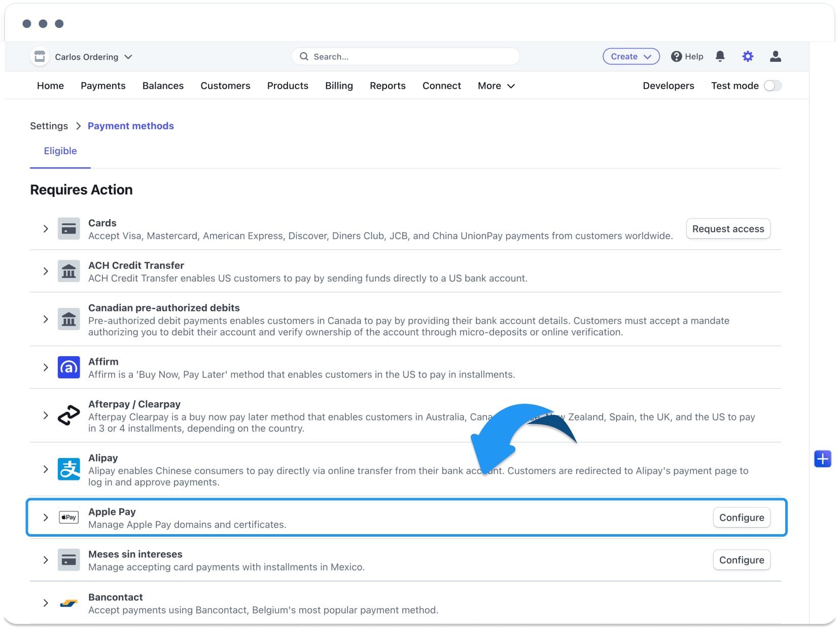Viewport: 840px width, 628px height.
Task: Click the blue plus icon at right edge
Action: pos(822,459)
